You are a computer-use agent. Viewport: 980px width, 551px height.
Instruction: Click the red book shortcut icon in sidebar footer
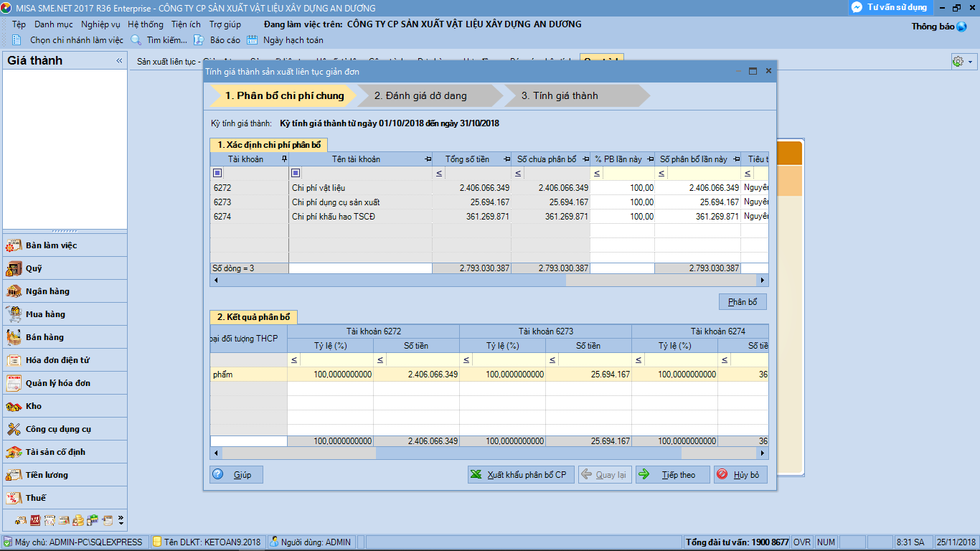click(x=35, y=520)
